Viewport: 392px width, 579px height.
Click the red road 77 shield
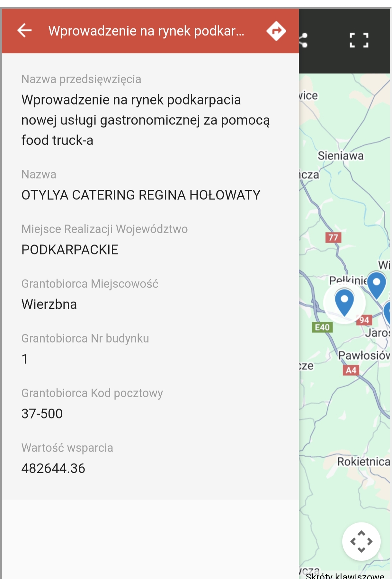click(333, 237)
